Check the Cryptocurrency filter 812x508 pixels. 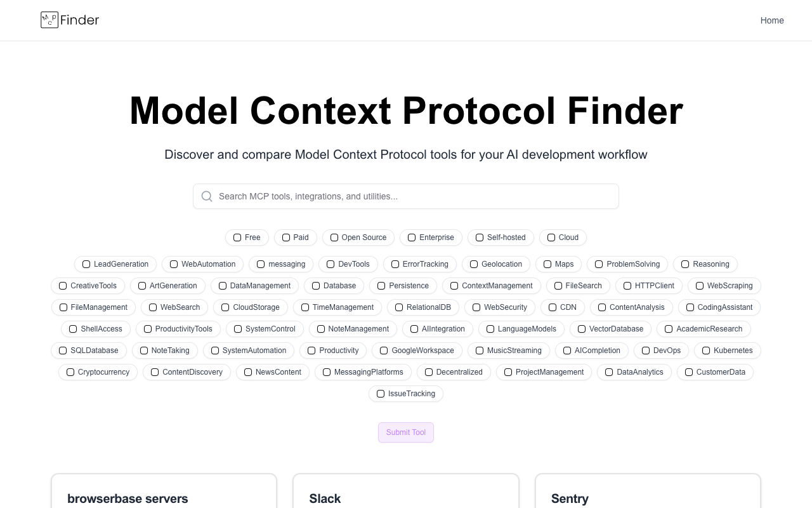(70, 372)
